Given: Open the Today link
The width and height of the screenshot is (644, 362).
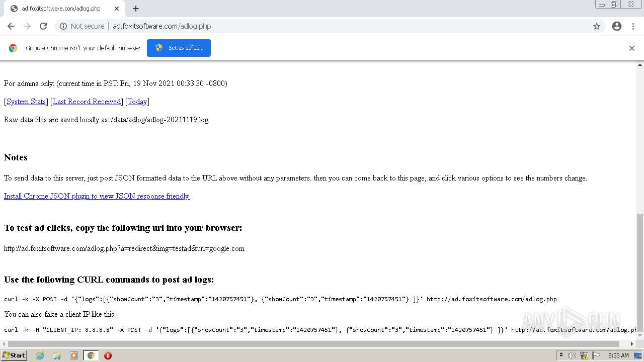Looking at the screenshot, I should click(x=137, y=102).
